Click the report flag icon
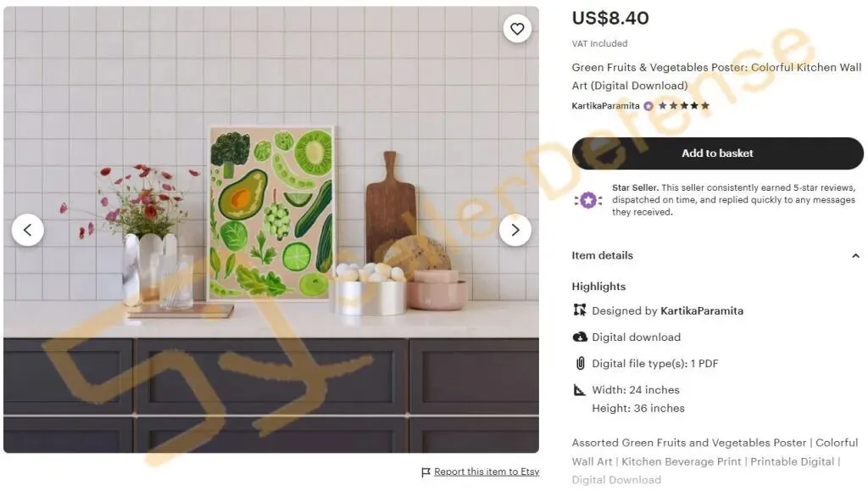This screenshot has width=868, height=491. [x=426, y=472]
